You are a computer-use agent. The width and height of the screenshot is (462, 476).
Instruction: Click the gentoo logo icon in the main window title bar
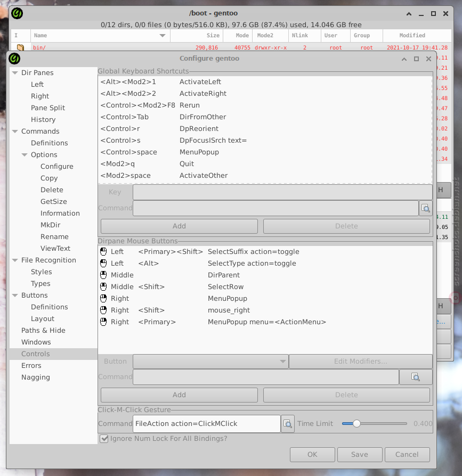click(17, 13)
